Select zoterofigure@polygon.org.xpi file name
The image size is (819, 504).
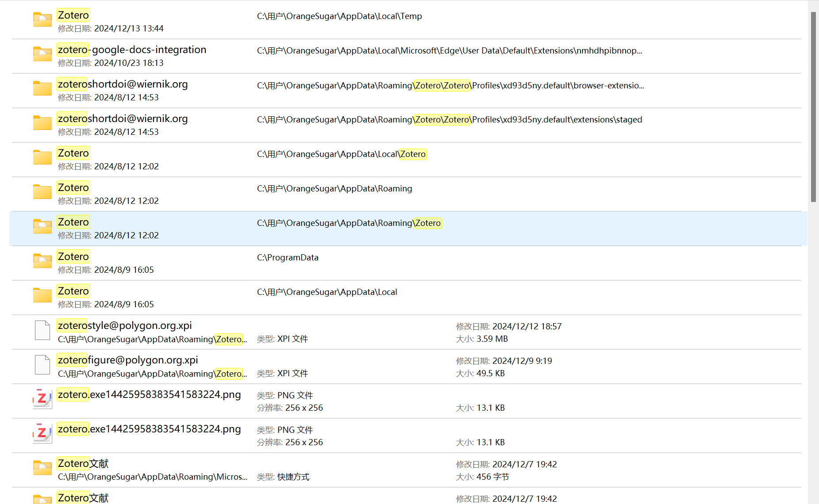(128, 360)
